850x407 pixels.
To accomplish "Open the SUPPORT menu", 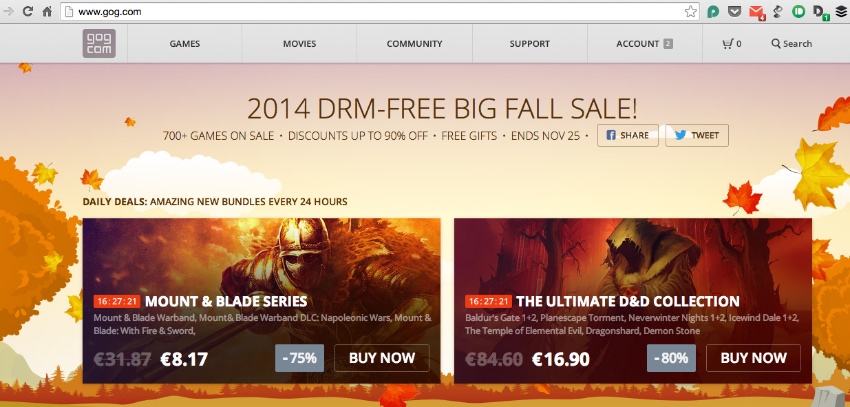I will pyautogui.click(x=530, y=44).
